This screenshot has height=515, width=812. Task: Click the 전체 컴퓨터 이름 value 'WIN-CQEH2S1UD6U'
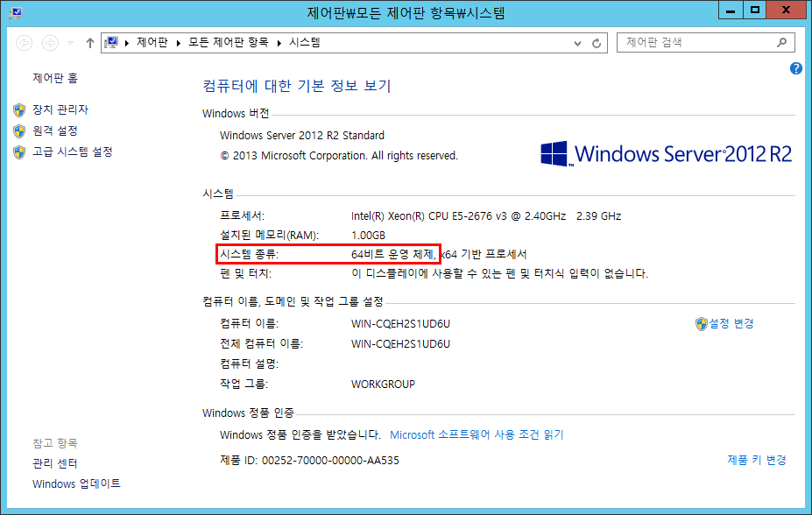click(400, 344)
